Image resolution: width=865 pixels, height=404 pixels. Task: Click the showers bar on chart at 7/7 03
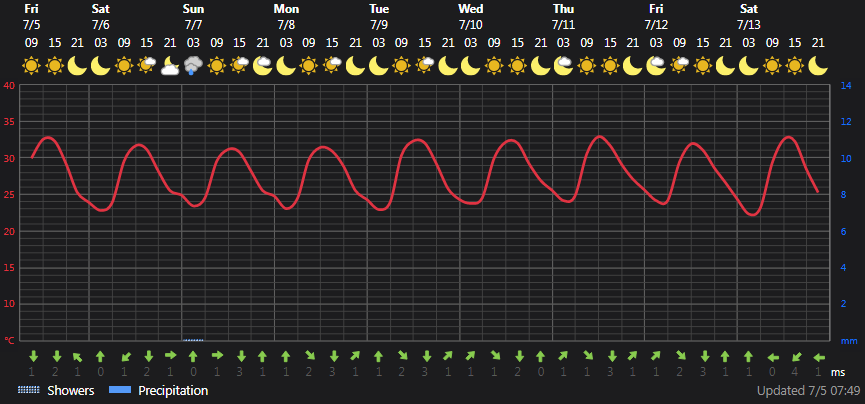point(193,340)
